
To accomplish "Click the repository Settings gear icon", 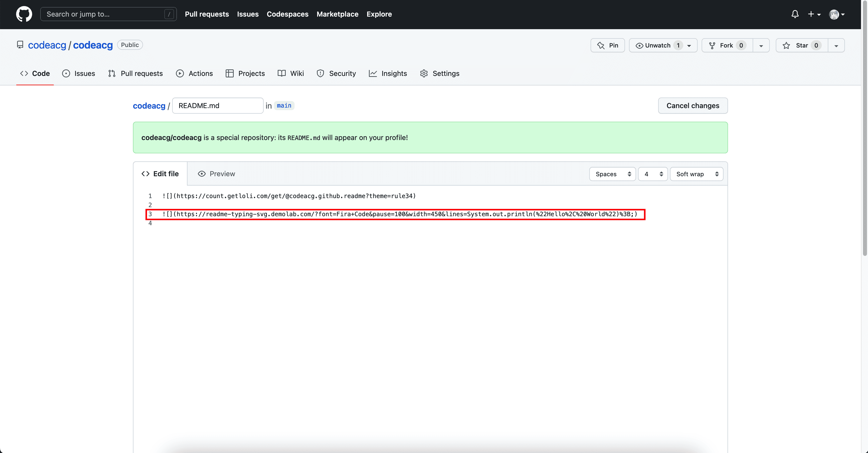I will click(424, 73).
